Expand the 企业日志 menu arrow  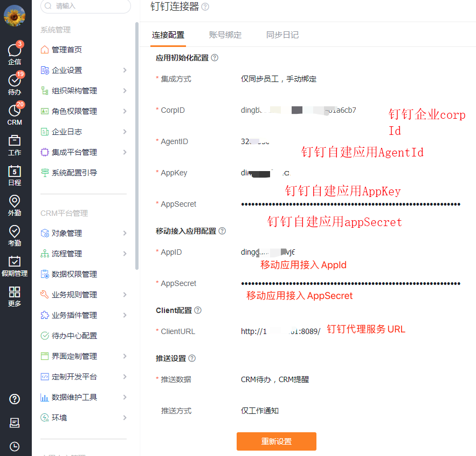[125, 132]
